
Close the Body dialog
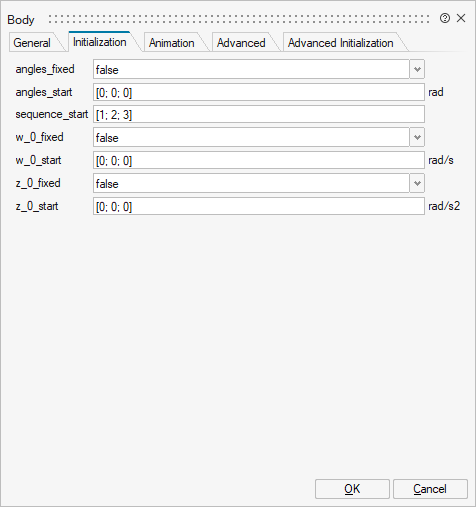click(x=461, y=18)
